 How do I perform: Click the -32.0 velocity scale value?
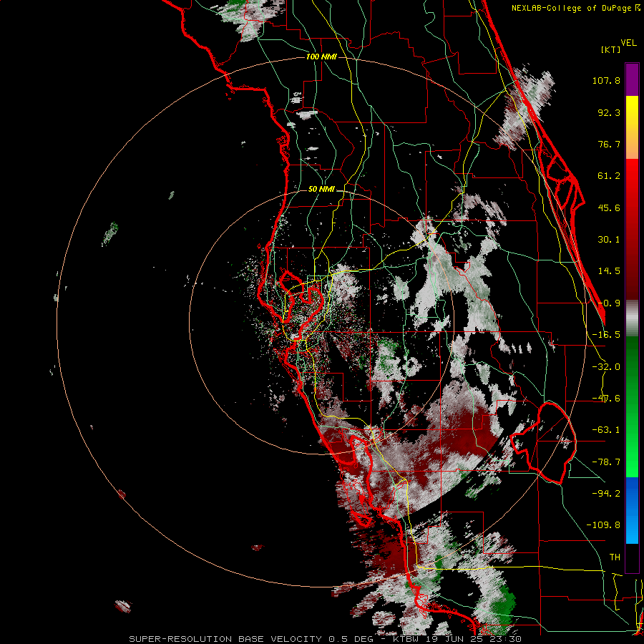point(606,367)
